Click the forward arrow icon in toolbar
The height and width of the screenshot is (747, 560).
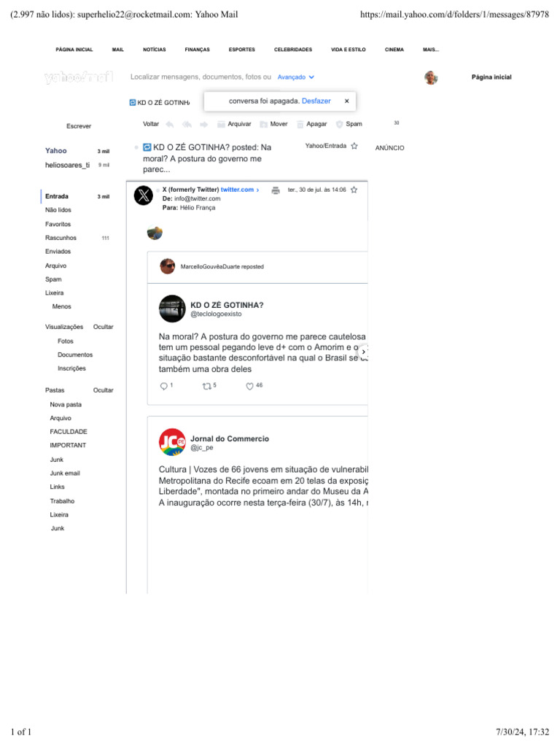[x=204, y=124]
